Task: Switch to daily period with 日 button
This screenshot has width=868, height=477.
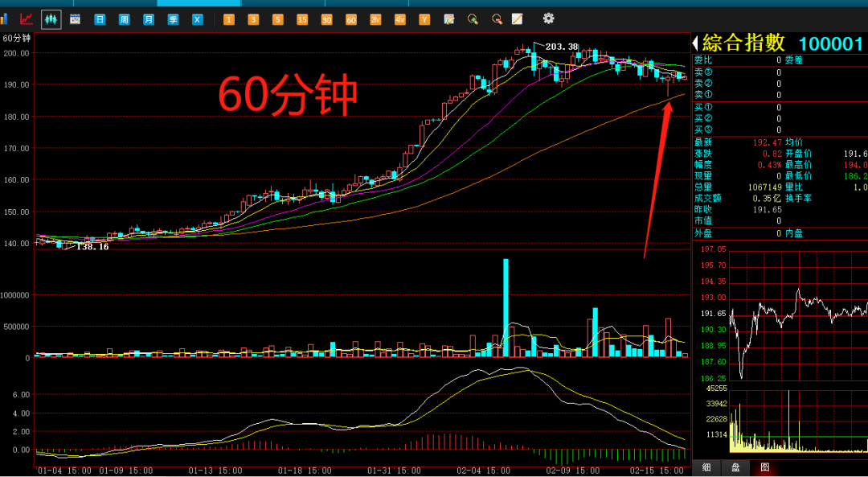Action: tap(100, 19)
